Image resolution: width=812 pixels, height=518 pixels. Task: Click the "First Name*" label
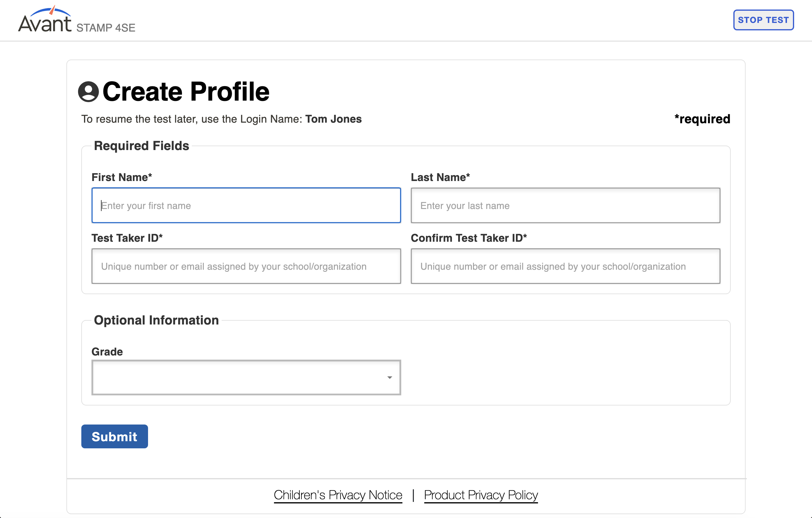click(x=122, y=177)
